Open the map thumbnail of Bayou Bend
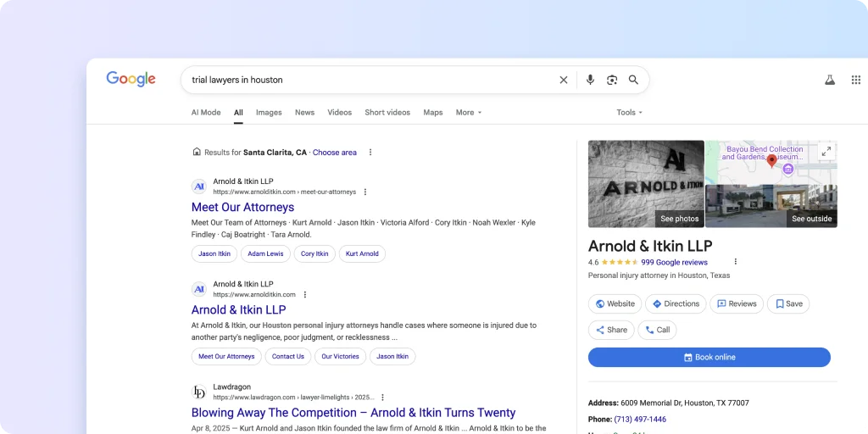Image resolution: width=868 pixels, height=434 pixels. (771, 162)
